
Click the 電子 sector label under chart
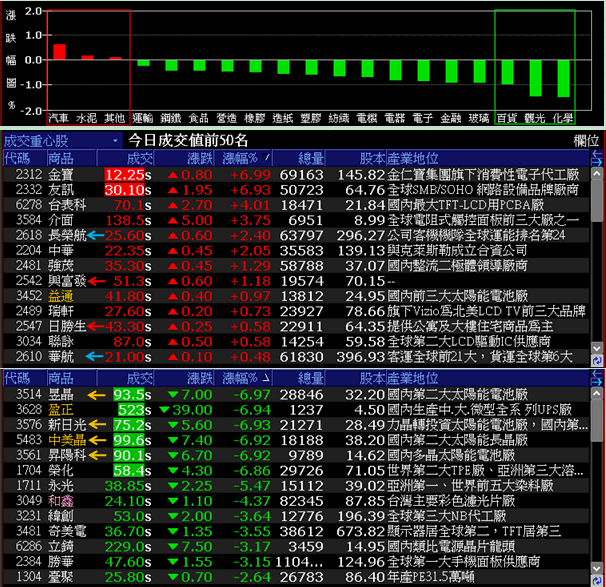pyautogui.click(x=422, y=118)
